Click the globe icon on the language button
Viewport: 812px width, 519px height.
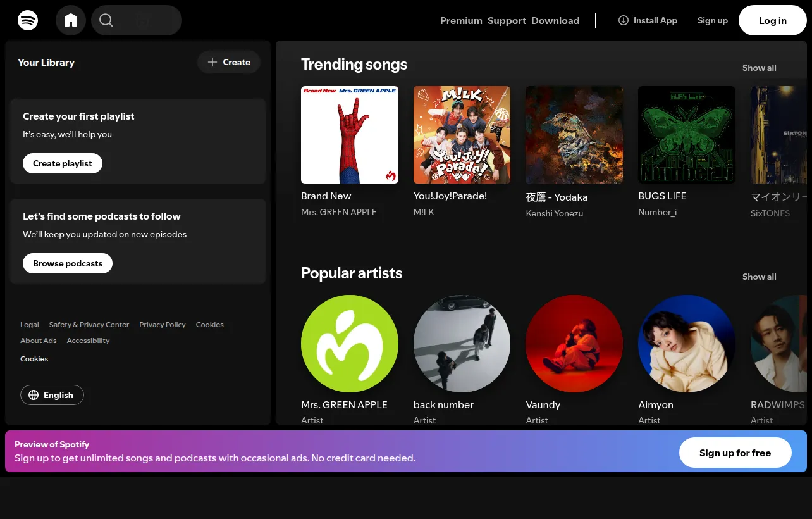pos(34,395)
